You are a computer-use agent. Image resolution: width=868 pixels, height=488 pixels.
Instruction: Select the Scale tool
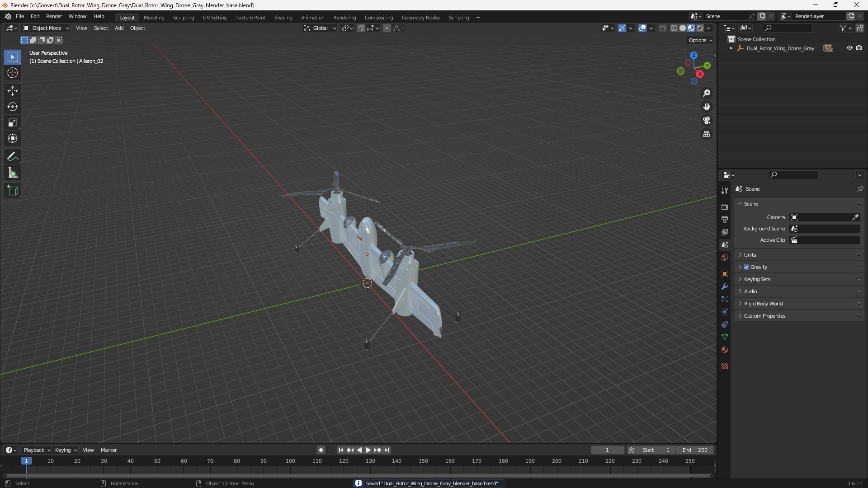[x=13, y=122]
